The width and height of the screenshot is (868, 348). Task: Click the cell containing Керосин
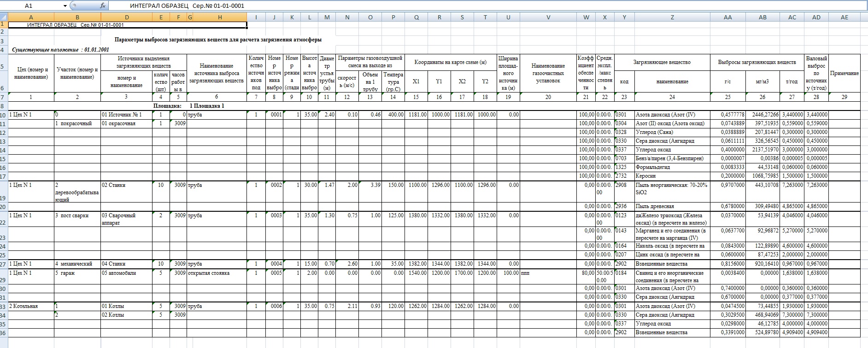(672, 176)
